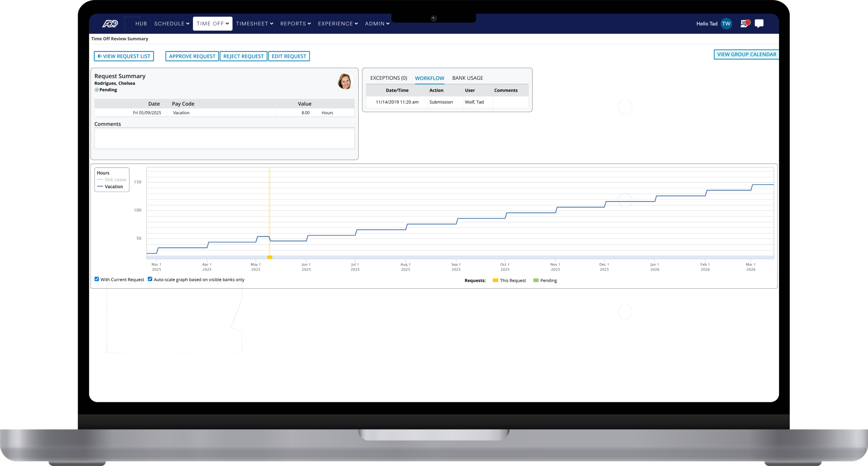Image resolution: width=868 pixels, height=466 pixels.
Task: Click the Approve Request button
Action: tap(192, 56)
